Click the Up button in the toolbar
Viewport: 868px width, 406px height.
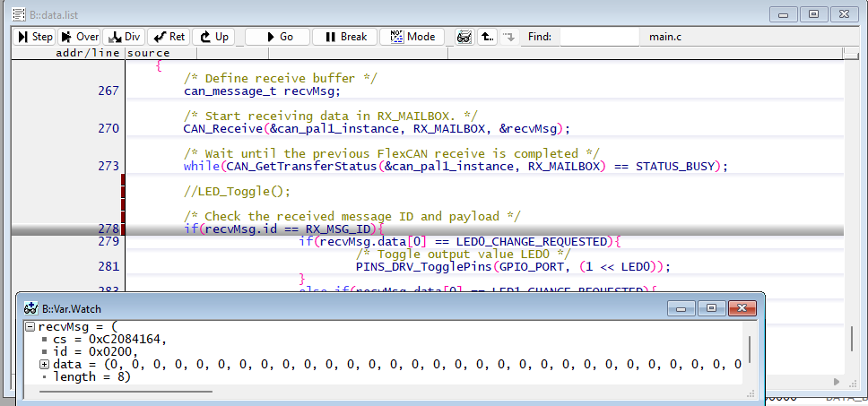pos(213,37)
